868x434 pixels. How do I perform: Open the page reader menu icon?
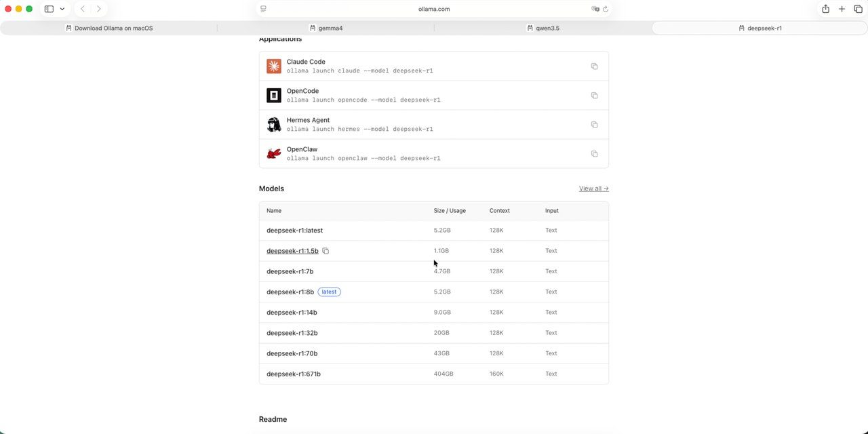pyautogui.click(x=263, y=9)
